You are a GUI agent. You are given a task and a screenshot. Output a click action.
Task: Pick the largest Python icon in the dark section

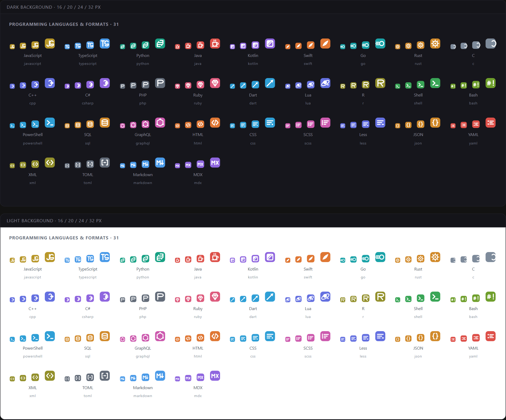click(x=160, y=44)
